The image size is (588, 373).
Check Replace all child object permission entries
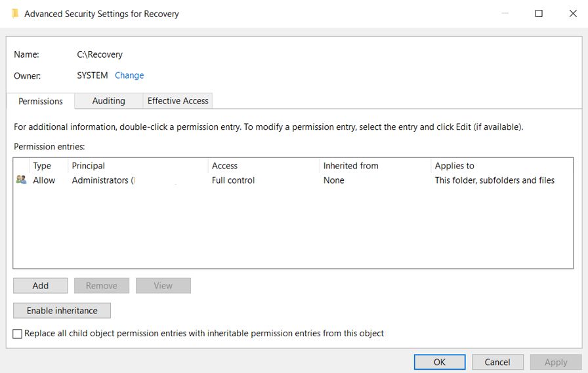point(18,334)
